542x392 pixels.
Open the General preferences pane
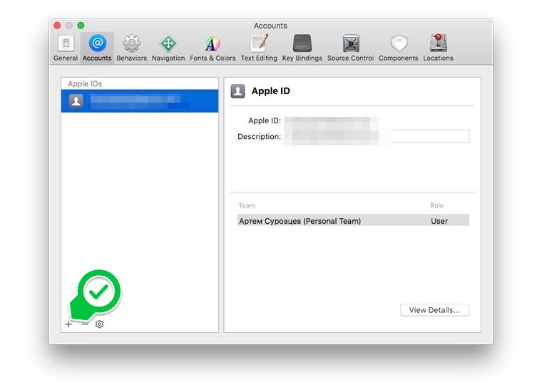(x=66, y=48)
